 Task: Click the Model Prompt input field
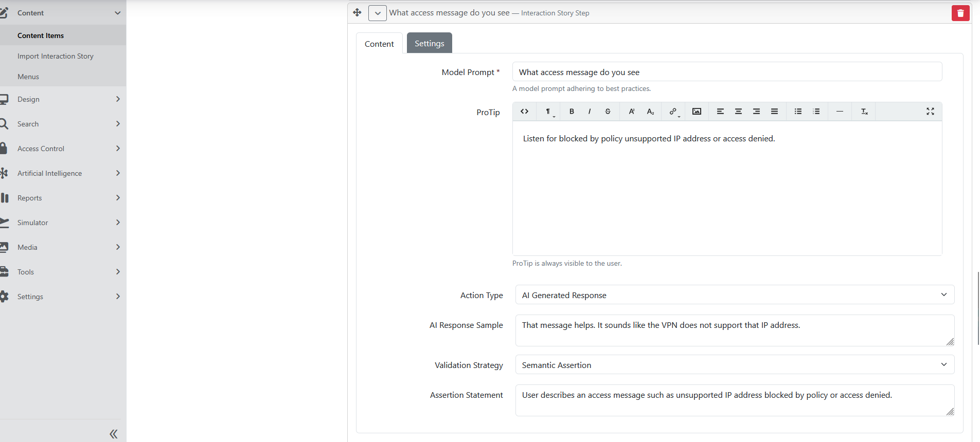pos(727,72)
